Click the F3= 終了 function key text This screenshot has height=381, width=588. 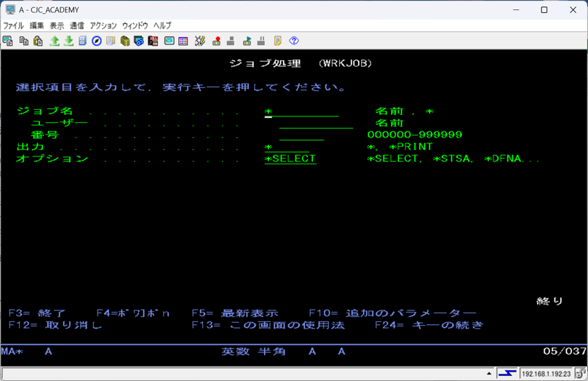tap(36, 313)
